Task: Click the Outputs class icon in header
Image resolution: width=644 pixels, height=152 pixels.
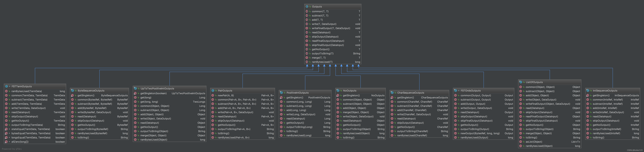Action: 307,7
